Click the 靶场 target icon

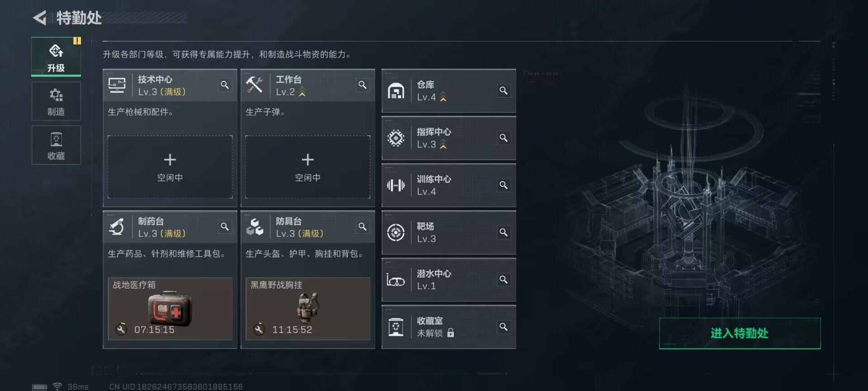click(396, 233)
